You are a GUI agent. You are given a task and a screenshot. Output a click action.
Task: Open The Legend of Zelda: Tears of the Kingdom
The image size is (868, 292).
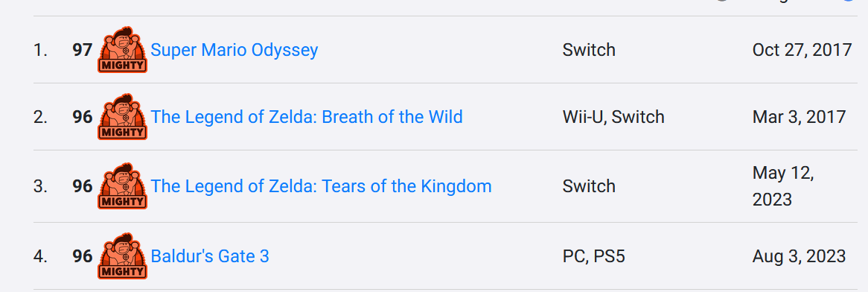[x=321, y=186]
